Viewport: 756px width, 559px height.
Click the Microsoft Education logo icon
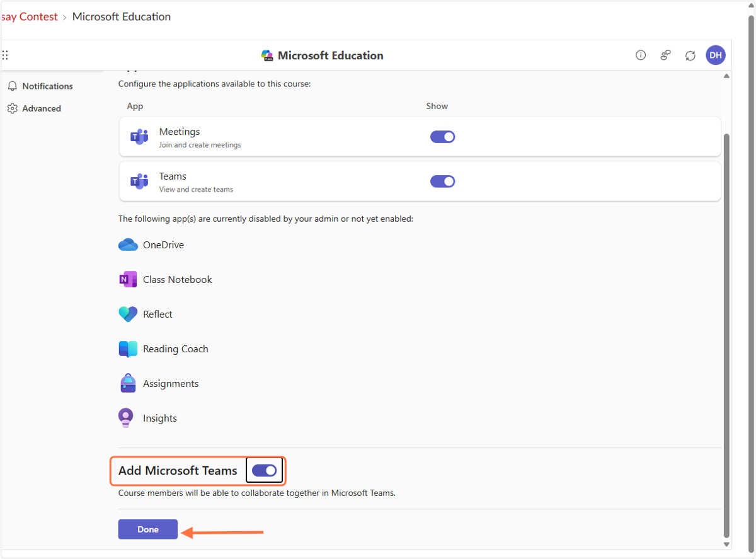pyautogui.click(x=267, y=55)
